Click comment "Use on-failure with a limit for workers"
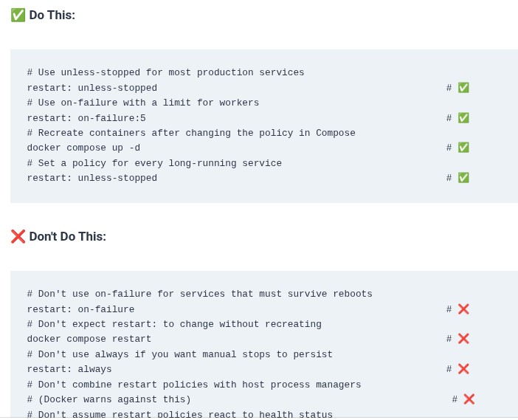This screenshot has height=420, width=518. 142,103
